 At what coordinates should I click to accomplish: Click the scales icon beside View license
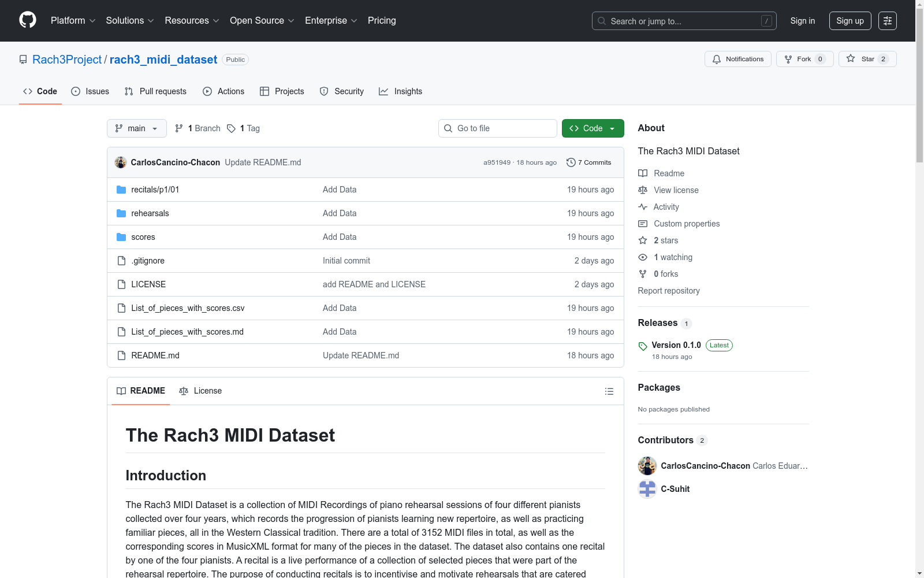point(643,190)
